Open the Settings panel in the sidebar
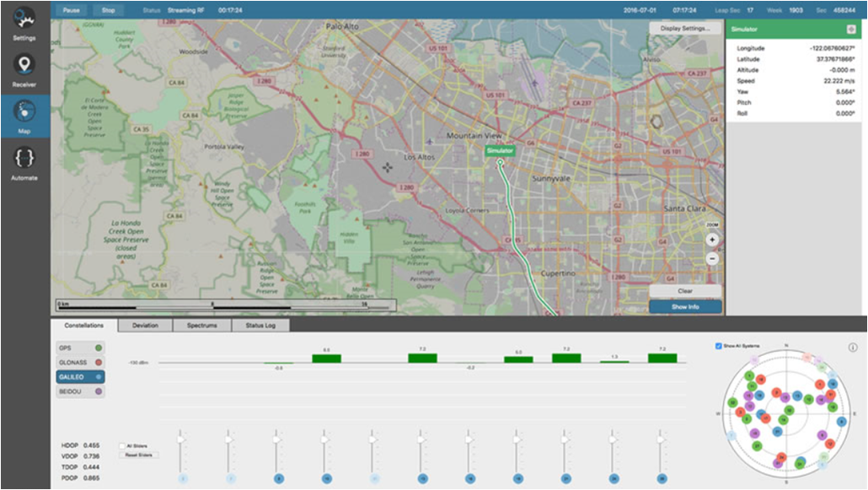This screenshot has height=490, width=868. point(24,20)
